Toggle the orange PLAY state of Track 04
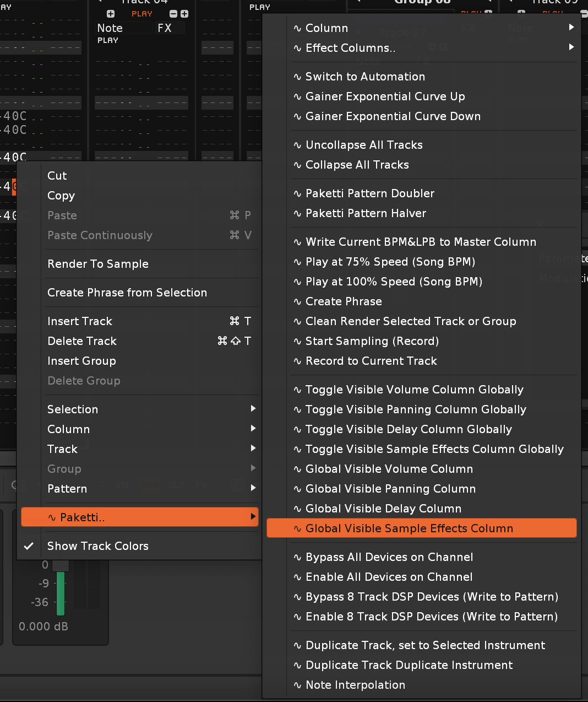This screenshot has height=702, width=588. point(142,14)
